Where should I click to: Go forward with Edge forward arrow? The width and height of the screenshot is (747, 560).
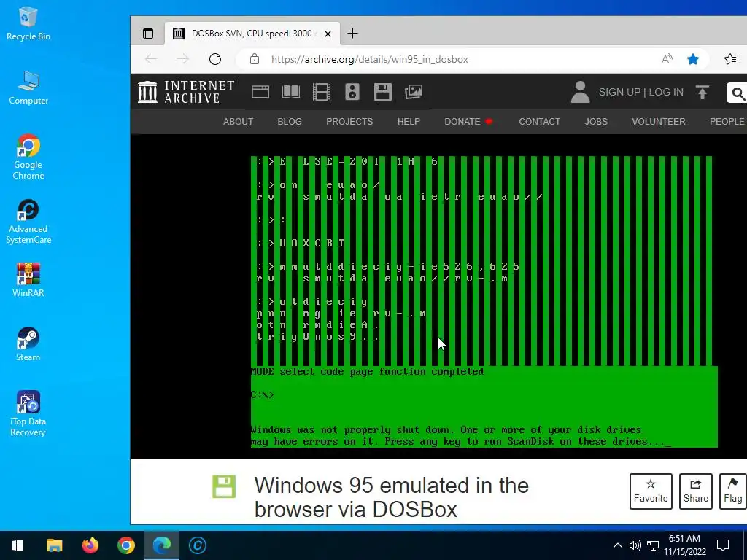click(183, 59)
